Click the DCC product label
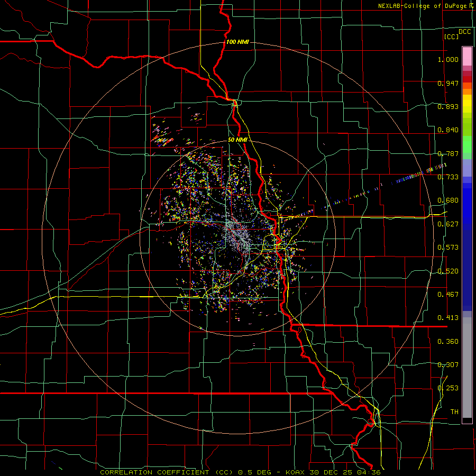The width and height of the screenshot is (476, 476). click(464, 31)
